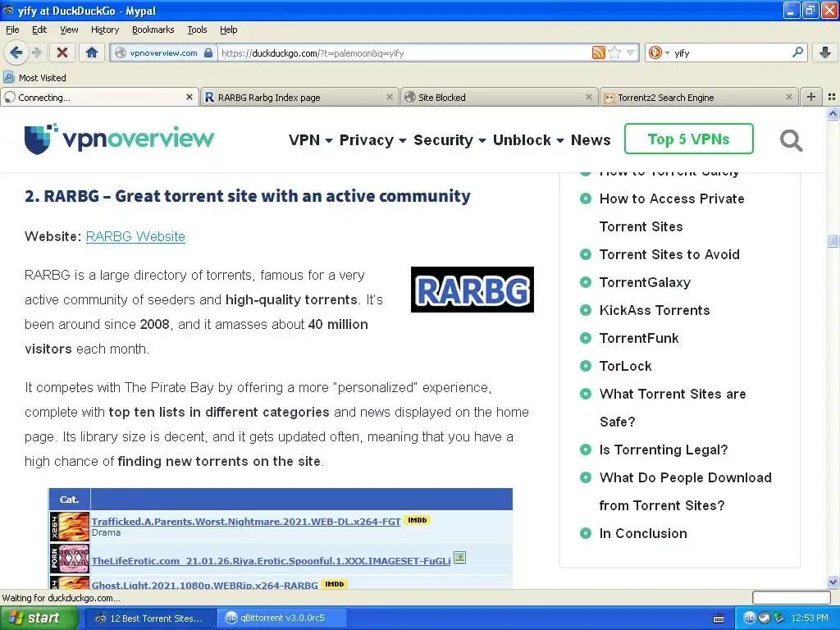The image size is (840, 630).
Task: Click the Trafficked.A.Parents.Worst.Nightmare torrent link
Action: point(246,521)
